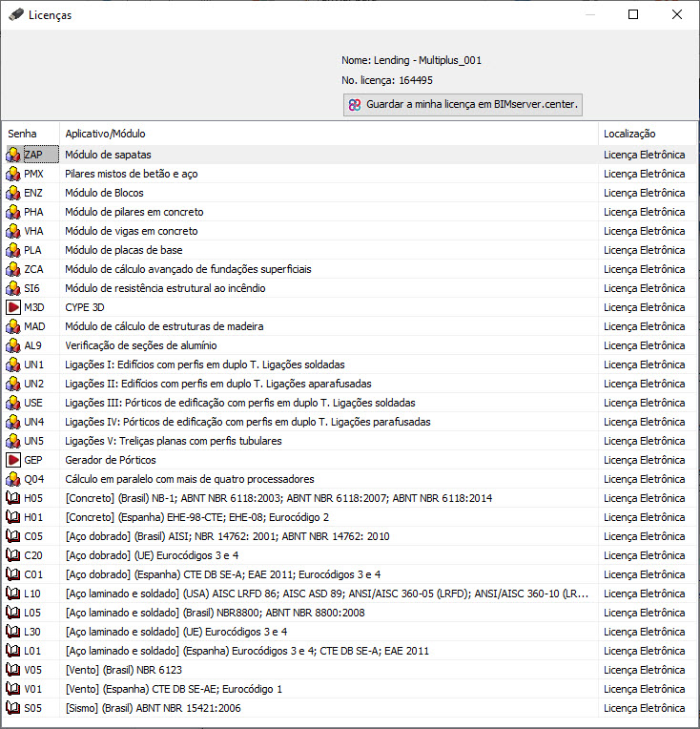This screenshot has height=729, width=700.
Task: Click the module icon beside ZAP
Action: click(x=13, y=155)
